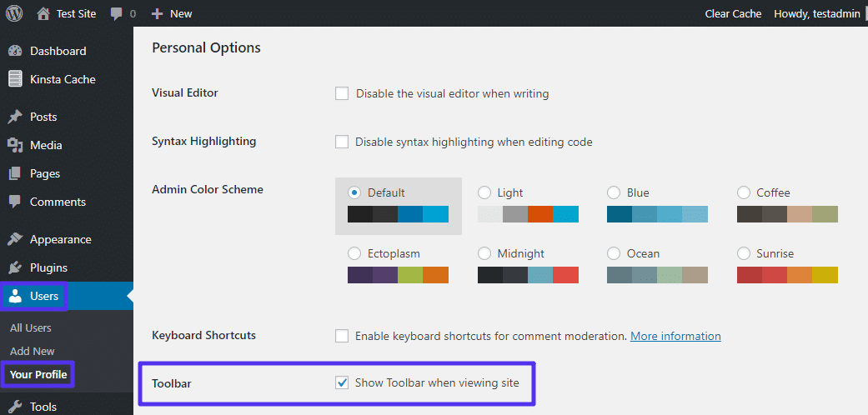Enable keyboard shortcuts for comment moderation
The width and height of the screenshot is (868, 415).
342,336
